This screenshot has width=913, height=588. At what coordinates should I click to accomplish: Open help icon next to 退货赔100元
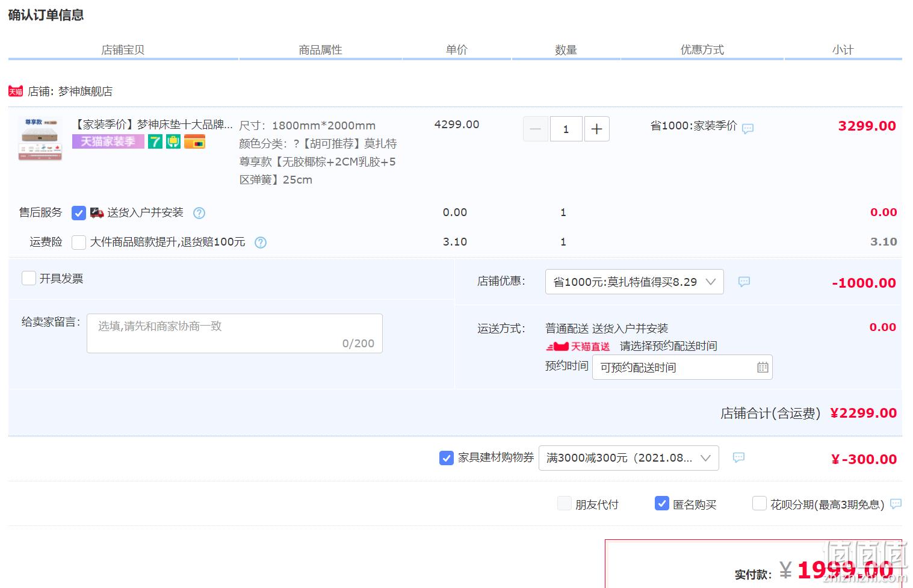coord(261,243)
